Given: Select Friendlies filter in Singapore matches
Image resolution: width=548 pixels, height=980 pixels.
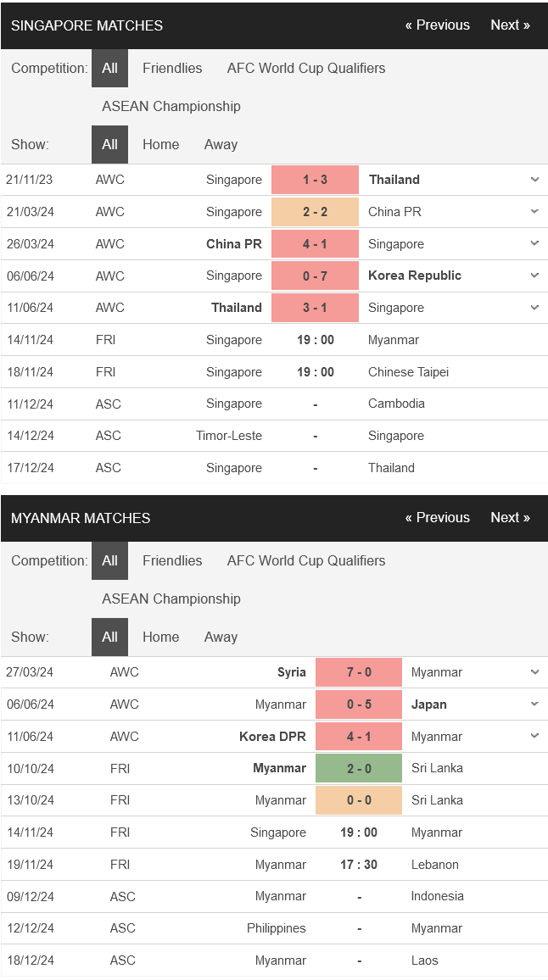Looking at the screenshot, I should [172, 68].
